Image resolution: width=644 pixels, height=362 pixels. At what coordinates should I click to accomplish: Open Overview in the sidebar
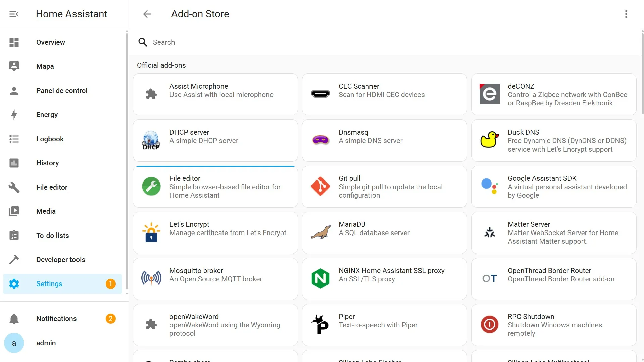coord(62,42)
